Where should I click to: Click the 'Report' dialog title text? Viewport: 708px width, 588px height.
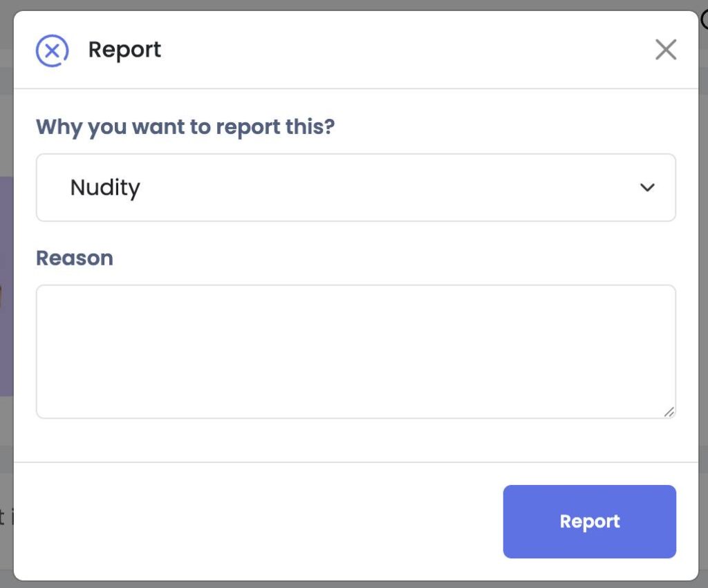pyautogui.click(x=124, y=50)
